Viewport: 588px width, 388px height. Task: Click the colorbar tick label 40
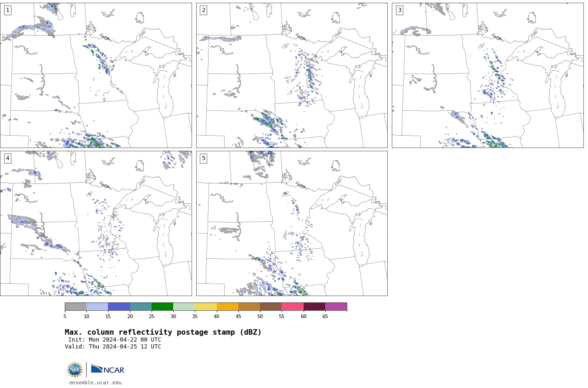[217, 316]
